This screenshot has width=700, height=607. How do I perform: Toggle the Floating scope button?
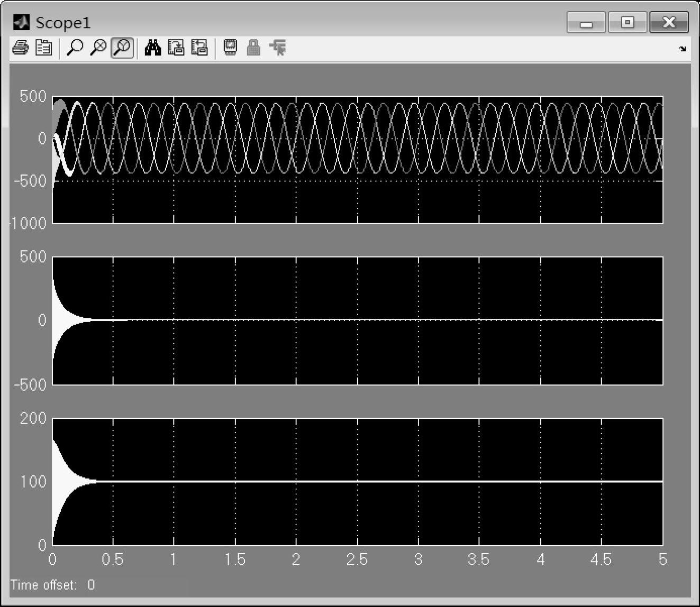[x=230, y=48]
